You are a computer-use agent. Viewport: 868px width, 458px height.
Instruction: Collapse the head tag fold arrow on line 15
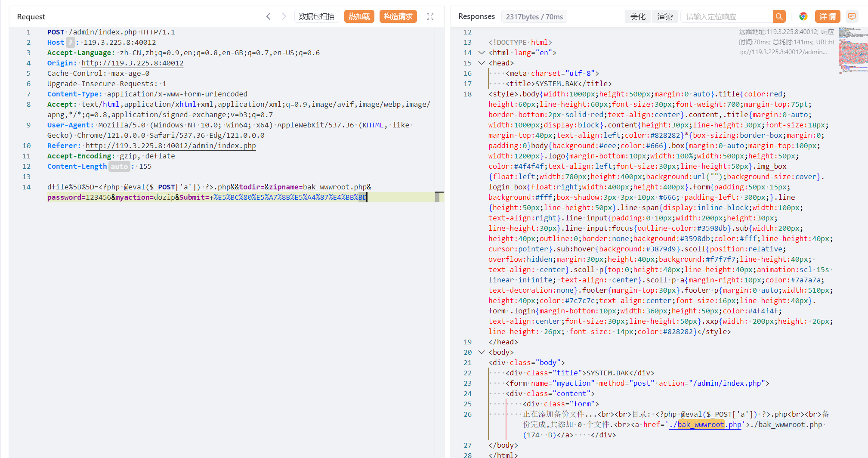point(482,63)
